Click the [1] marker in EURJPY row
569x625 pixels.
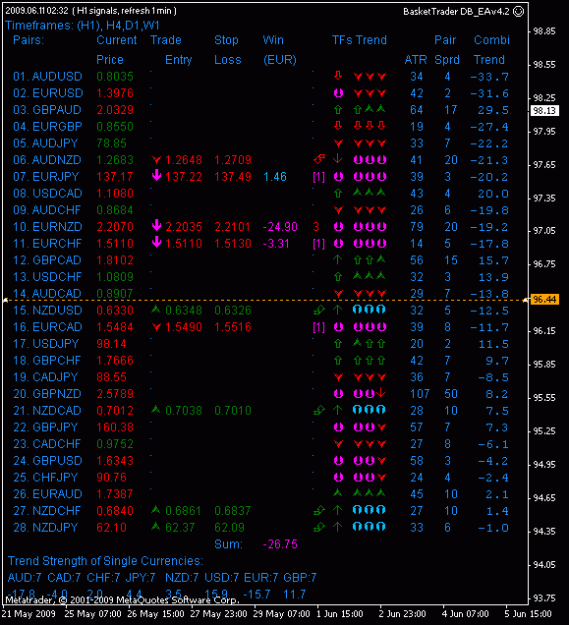319,177
